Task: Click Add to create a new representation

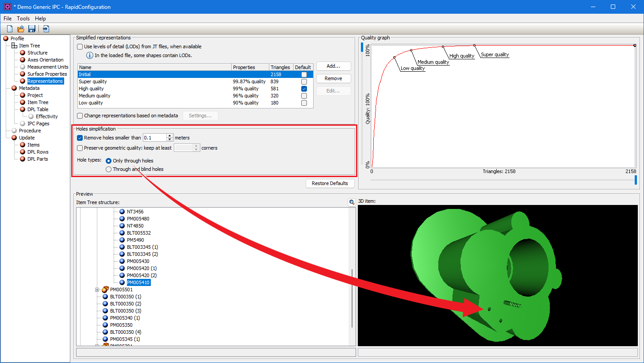Action: 333,66
